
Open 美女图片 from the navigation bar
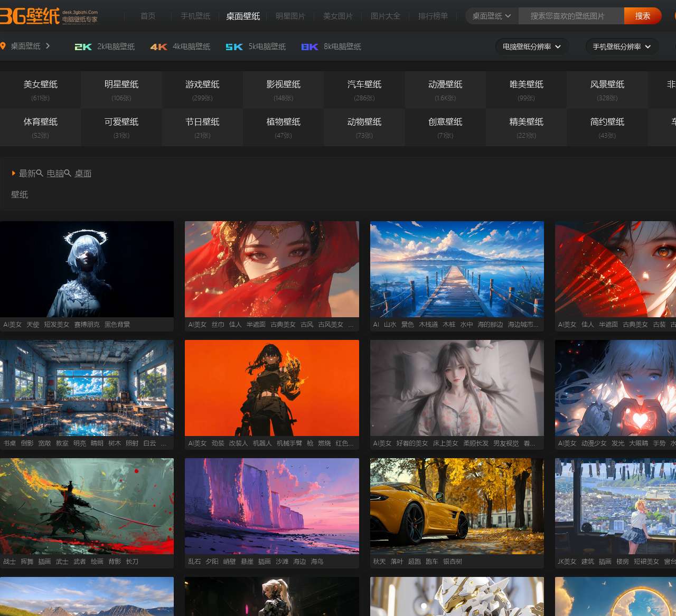pos(338,16)
